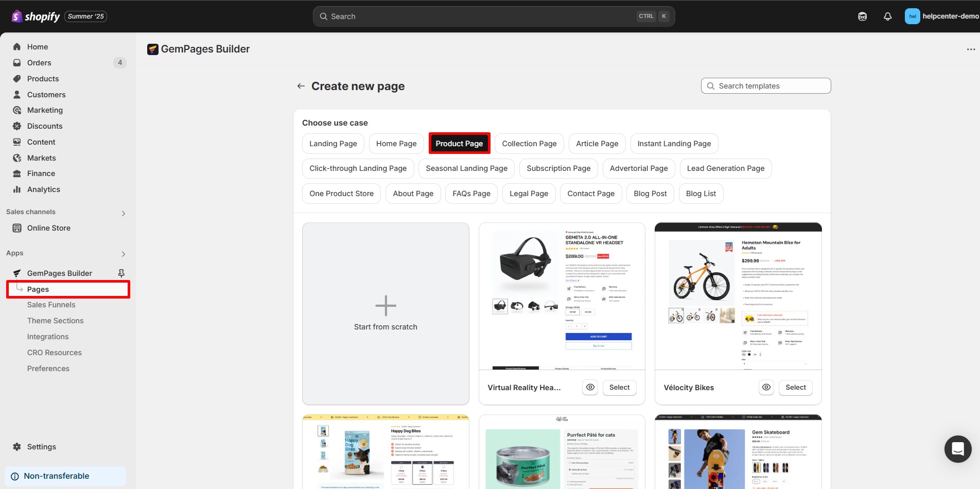Preview the Virtual Reality Headset template
This screenshot has height=489, width=980.
pyautogui.click(x=590, y=387)
